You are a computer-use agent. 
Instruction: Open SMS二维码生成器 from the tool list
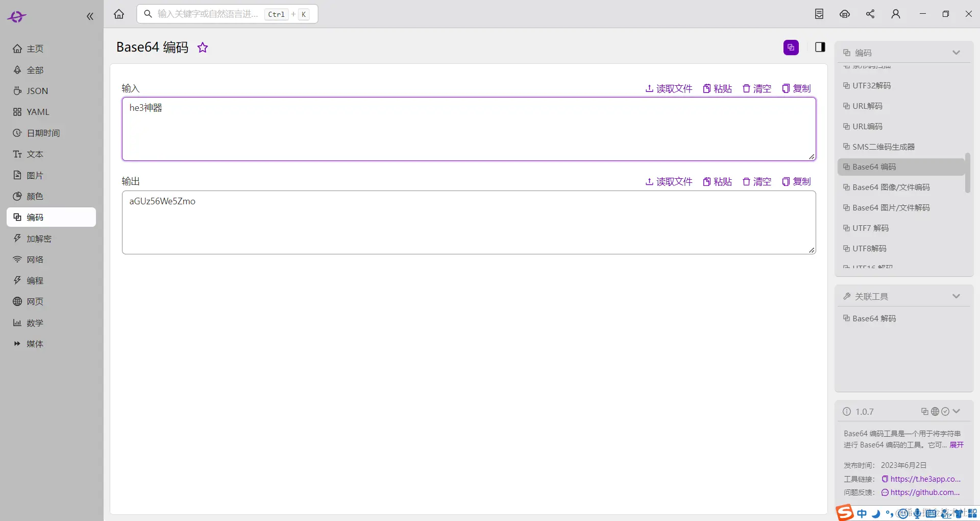pos(883,146)
